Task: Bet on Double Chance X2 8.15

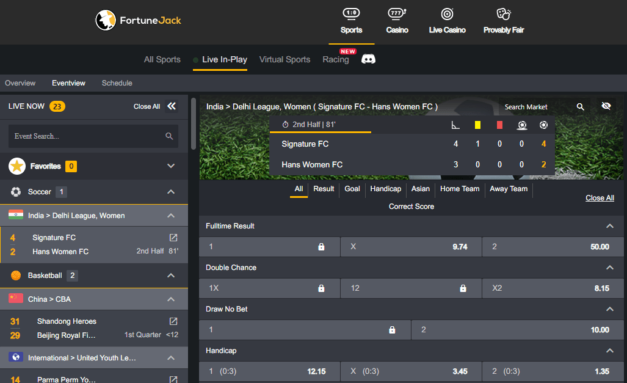Action: pyautogui.click(x=553, y=288)
